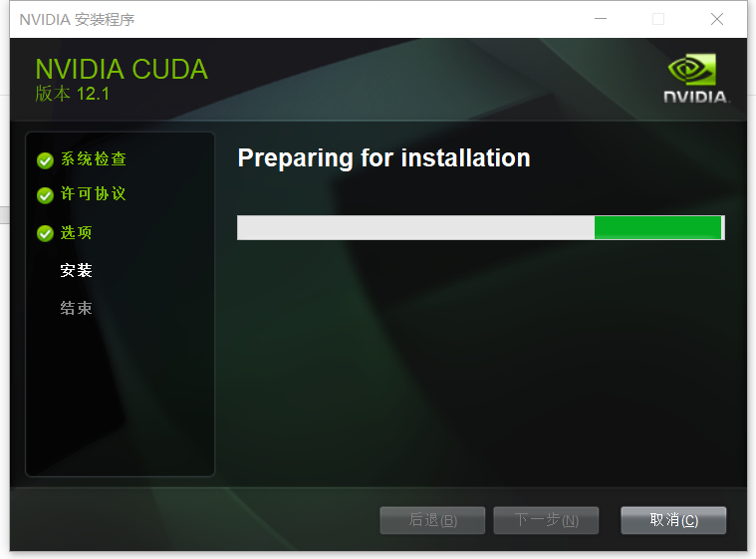Click the 后退(B) back button
Screen dimensions: 756x559
tap(432, 520)
